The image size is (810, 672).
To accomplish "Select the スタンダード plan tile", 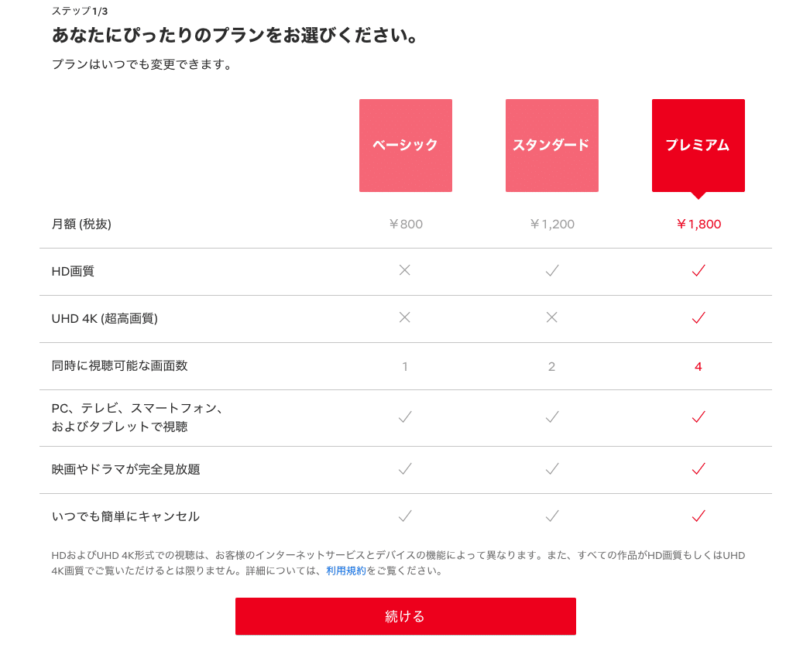I will (x=551, y=145).
